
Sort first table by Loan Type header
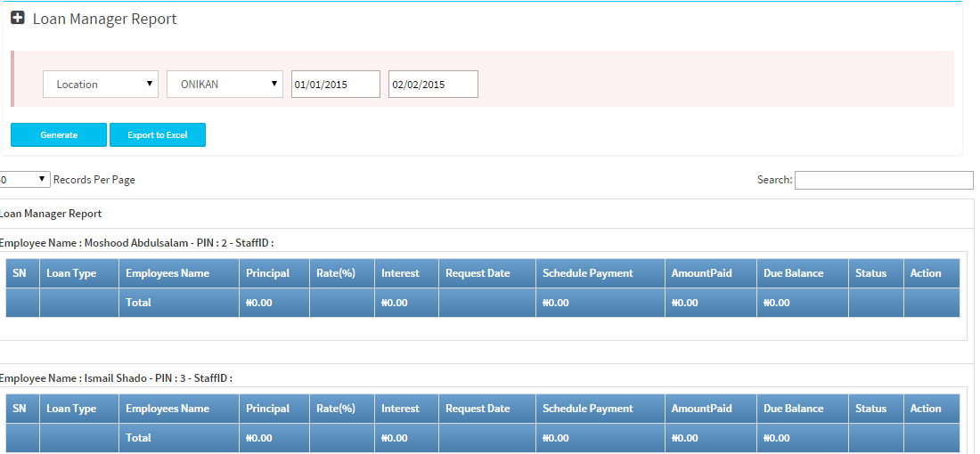(x=71, y=273)
